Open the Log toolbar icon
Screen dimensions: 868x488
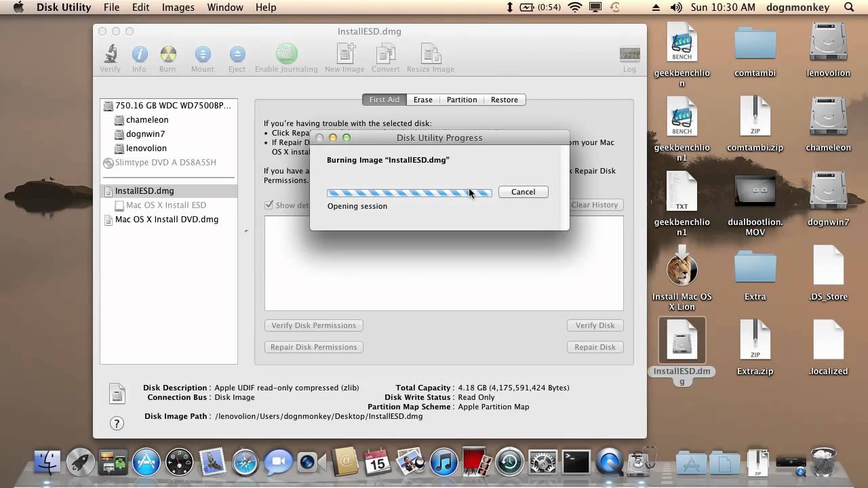pos(629,54)
